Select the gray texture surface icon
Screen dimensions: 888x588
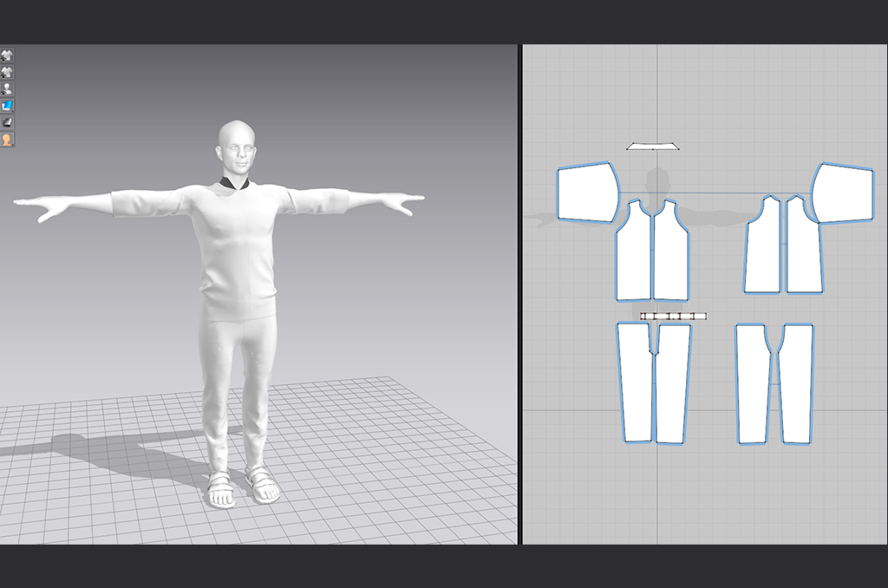pos(7,122)
